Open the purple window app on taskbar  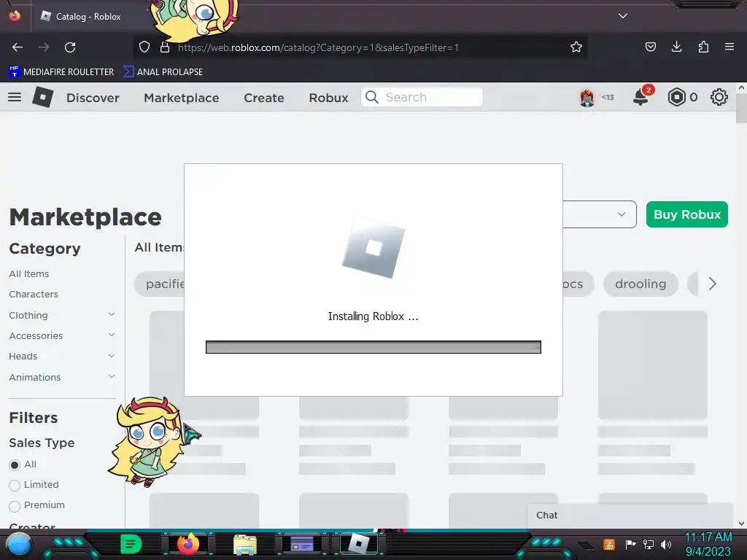click(x=302, y=544)
